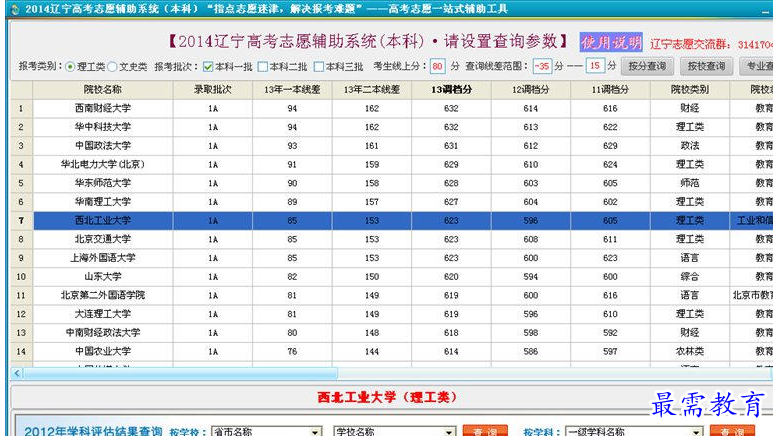This screenshot has width=773, height=436.
Task: Click the 财经 category of 西南财经大学
Action: click(x=690, y=109)
